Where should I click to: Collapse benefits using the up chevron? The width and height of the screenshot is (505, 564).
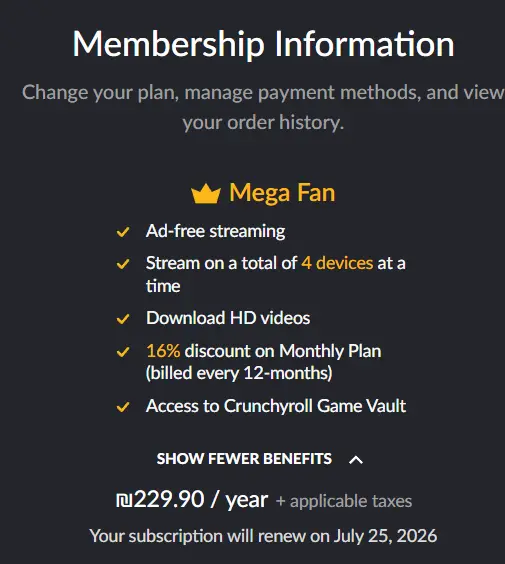356,460
